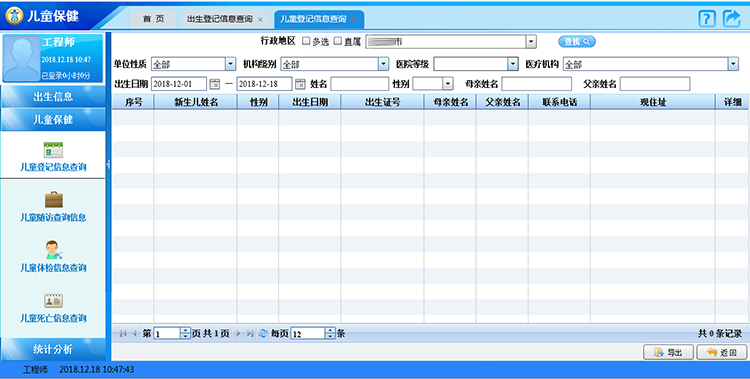Go to last page of results
Screen dimensions: 750x379
click(250, 334)
